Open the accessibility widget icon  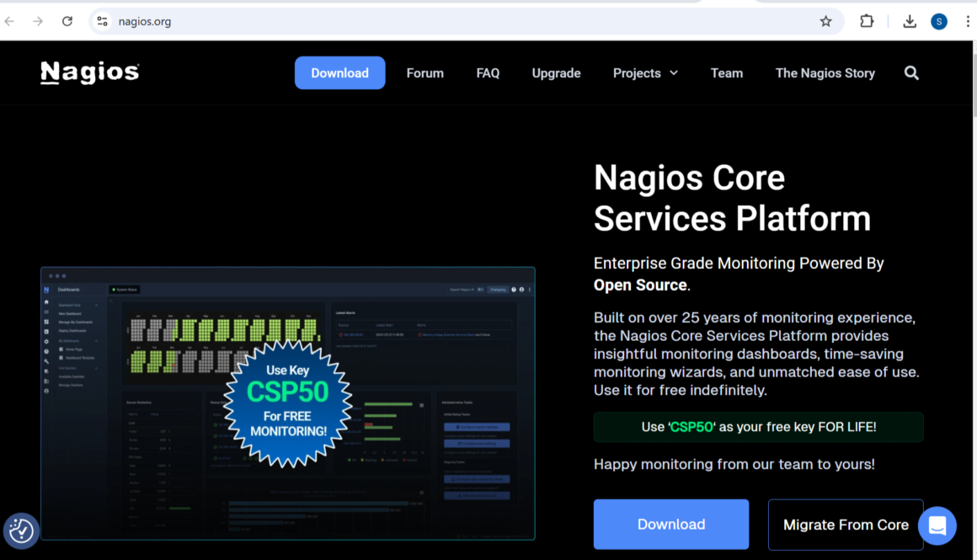21,531
